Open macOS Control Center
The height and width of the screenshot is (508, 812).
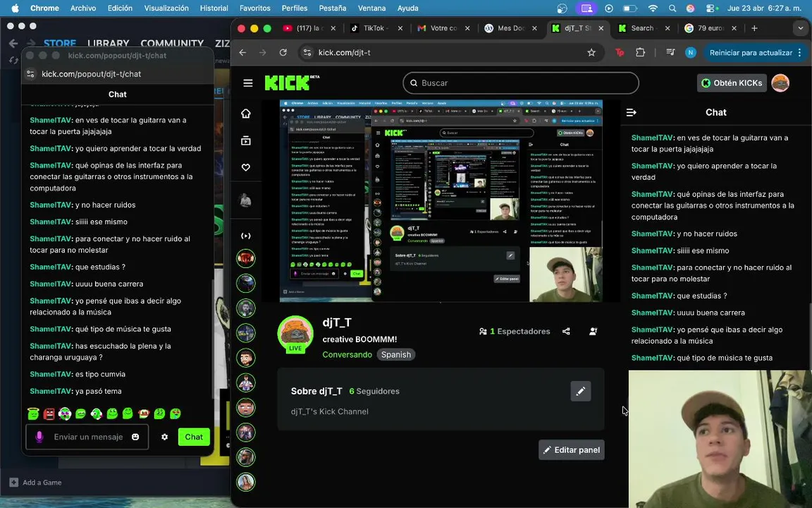pyautogui.click(x=711, y=8)
